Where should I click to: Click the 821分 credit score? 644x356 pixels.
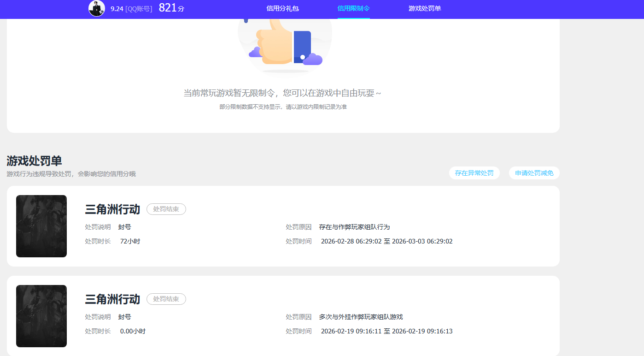pyautogui.click(x=171, y=8)
